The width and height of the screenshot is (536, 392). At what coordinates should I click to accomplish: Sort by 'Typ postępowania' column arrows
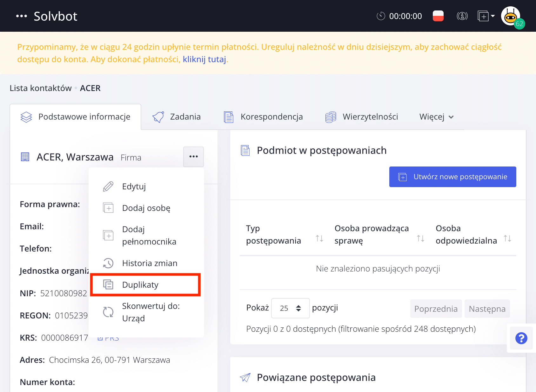(319, 238)
